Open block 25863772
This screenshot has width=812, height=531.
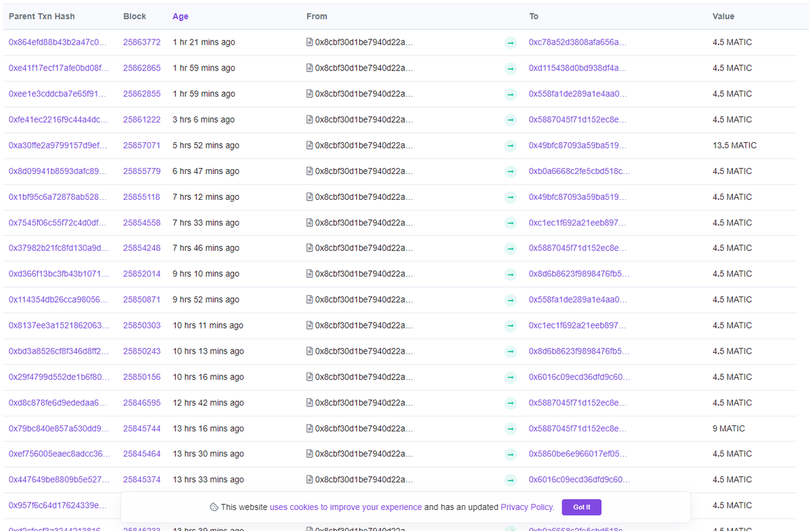[142, 42]
